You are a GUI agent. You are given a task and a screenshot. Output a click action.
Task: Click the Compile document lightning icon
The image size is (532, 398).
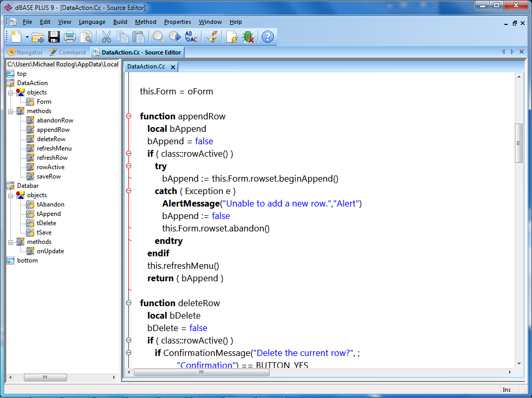(x=232, y=37)
